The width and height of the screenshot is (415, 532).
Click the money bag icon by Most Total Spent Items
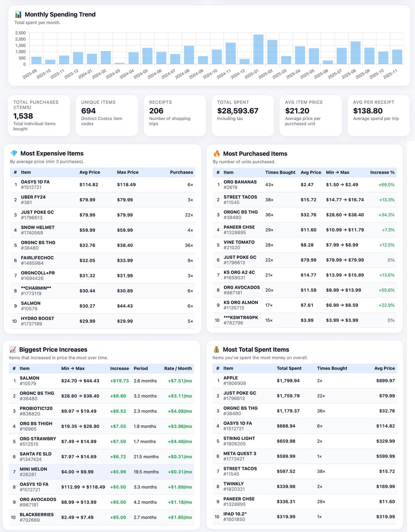pos(216,350)
